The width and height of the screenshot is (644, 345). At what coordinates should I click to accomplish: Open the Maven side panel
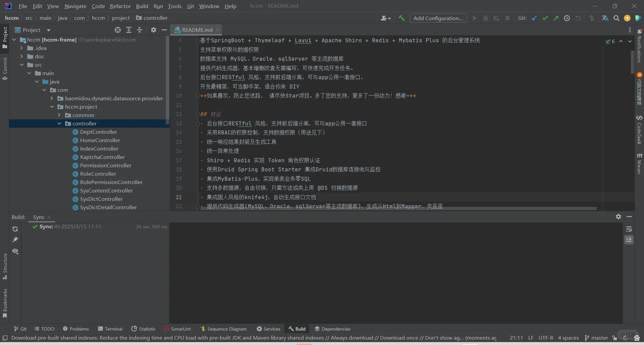coord(639,164)
